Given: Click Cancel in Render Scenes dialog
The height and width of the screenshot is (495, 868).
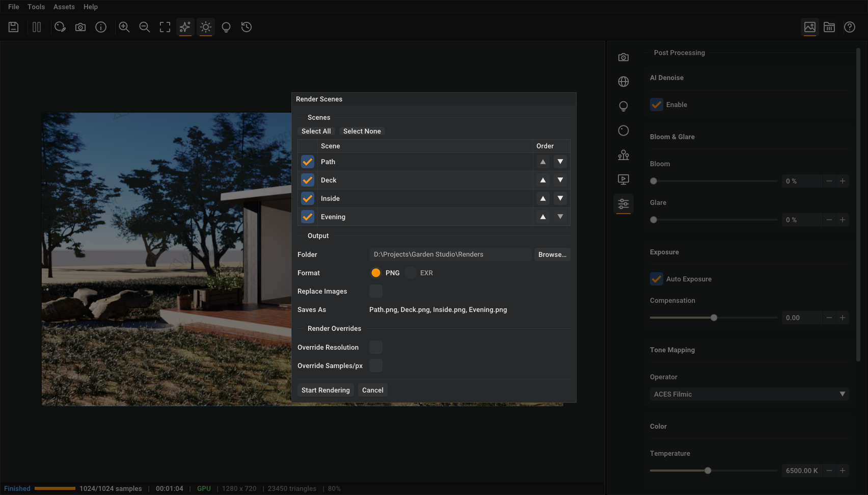Looking at the screenshot, I should (373, 390).
